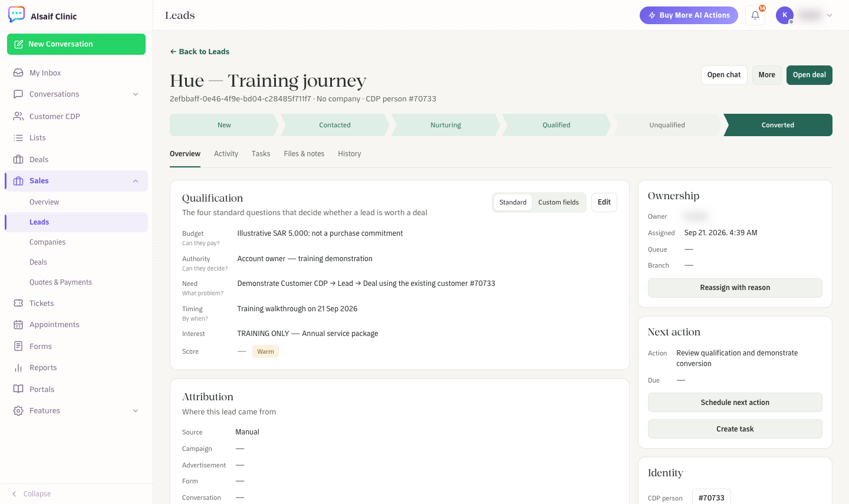Switch to the Activity tab
This screenshot has width=849, height=504.
(226, 154)
